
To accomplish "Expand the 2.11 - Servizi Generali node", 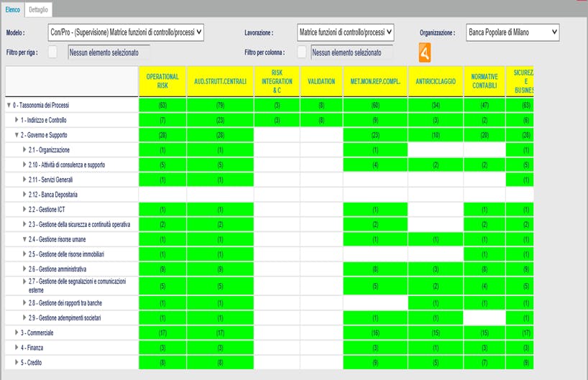I will click(x=24, y=180).
